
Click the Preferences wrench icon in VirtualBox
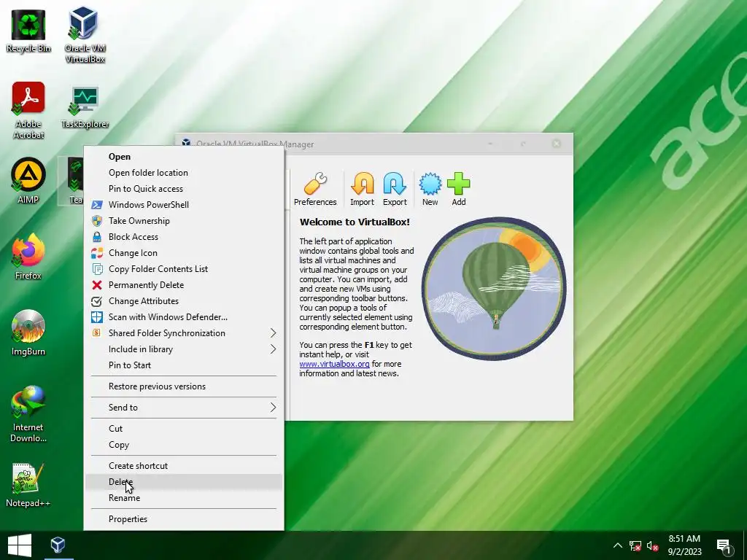(315, 189)
